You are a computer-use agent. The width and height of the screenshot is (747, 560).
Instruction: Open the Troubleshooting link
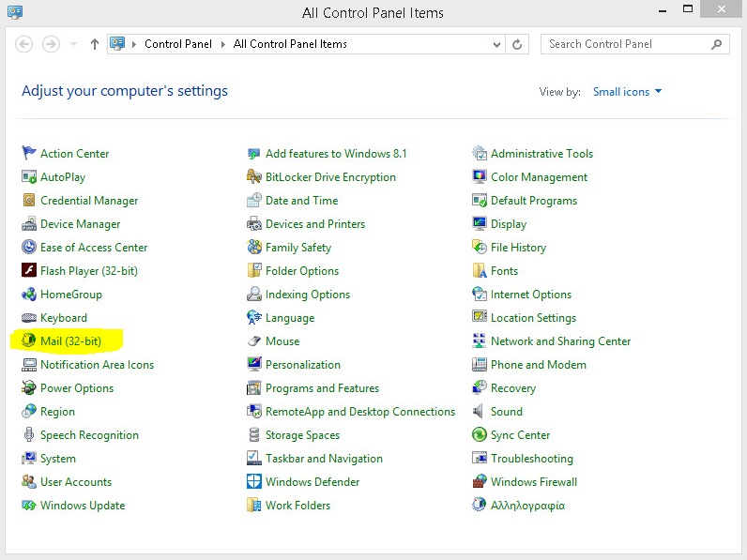[x=532, y=458]
